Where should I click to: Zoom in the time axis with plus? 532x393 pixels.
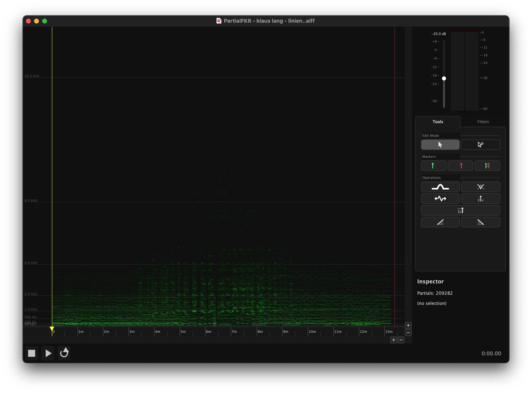click(394, 340)
